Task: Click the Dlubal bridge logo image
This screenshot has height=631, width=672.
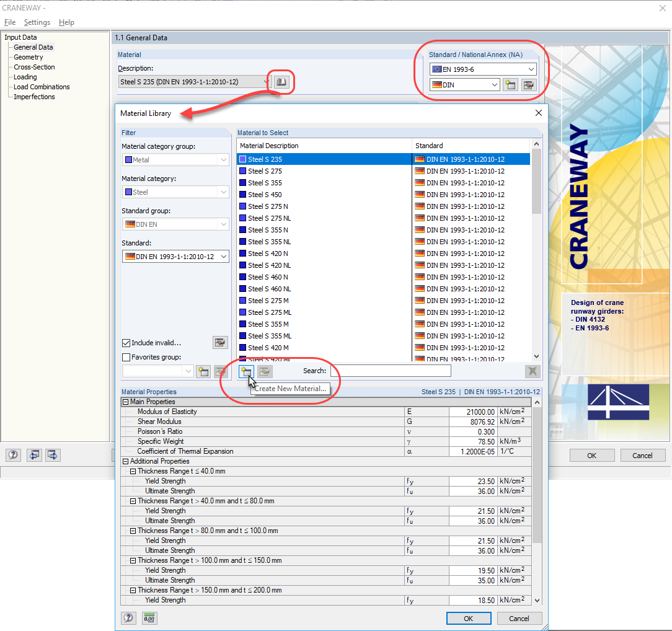Action: point(618,402)
